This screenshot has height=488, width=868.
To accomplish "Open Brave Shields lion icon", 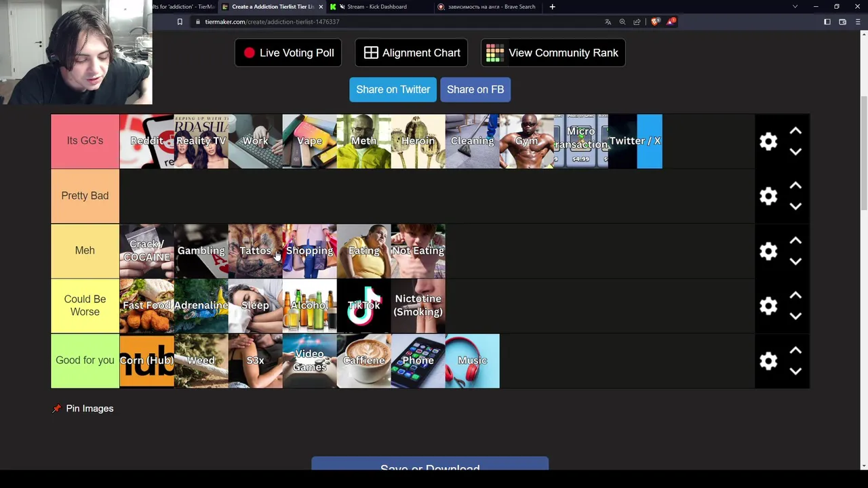I will point(655,22).
